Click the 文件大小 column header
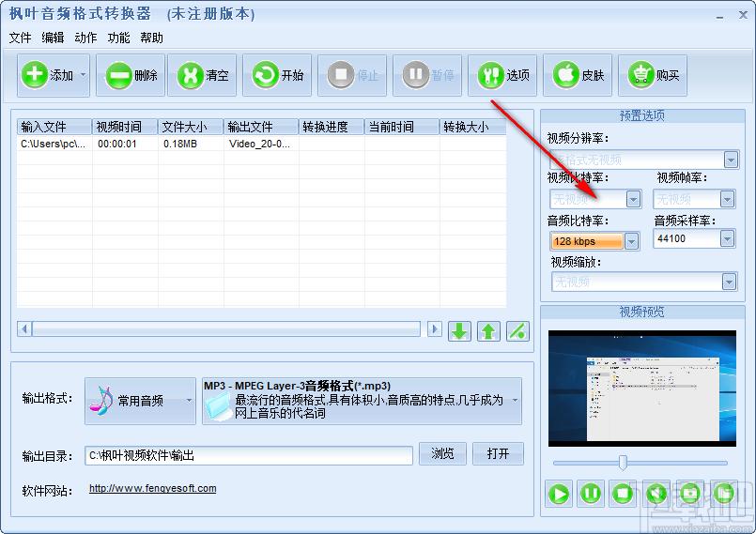This screenshot has height=534, width=756. pos(191,127)
